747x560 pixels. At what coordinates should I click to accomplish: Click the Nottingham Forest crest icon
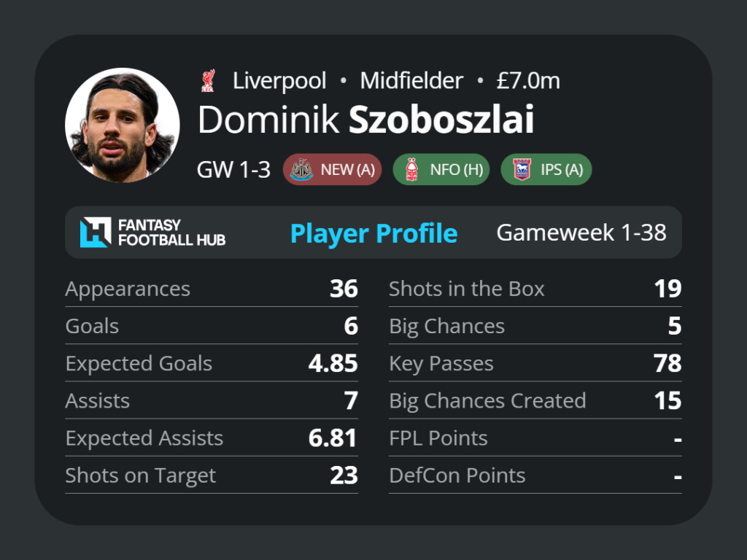click(411, 169)
